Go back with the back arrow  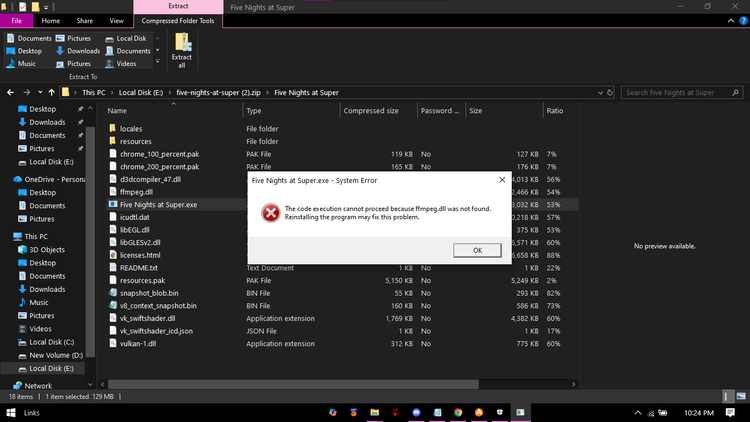(x=11, y=92)
